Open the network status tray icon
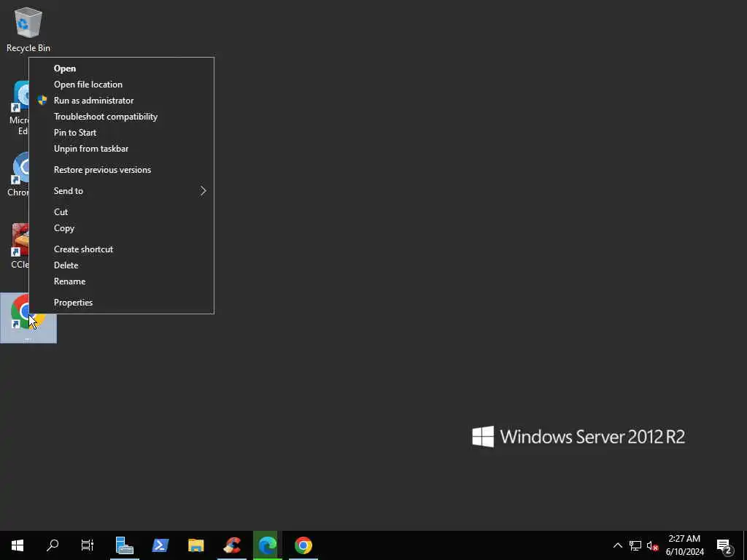The image size is (747, 560). click(x=635, y=545)
